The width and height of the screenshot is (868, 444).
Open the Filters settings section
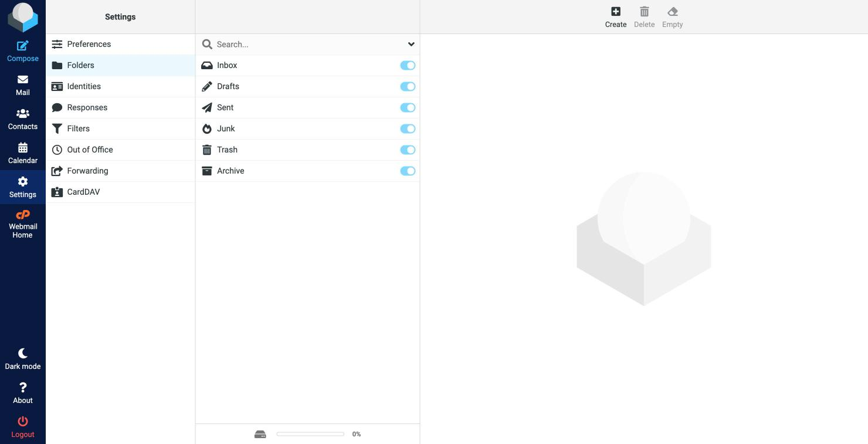(x=120, y=128)
